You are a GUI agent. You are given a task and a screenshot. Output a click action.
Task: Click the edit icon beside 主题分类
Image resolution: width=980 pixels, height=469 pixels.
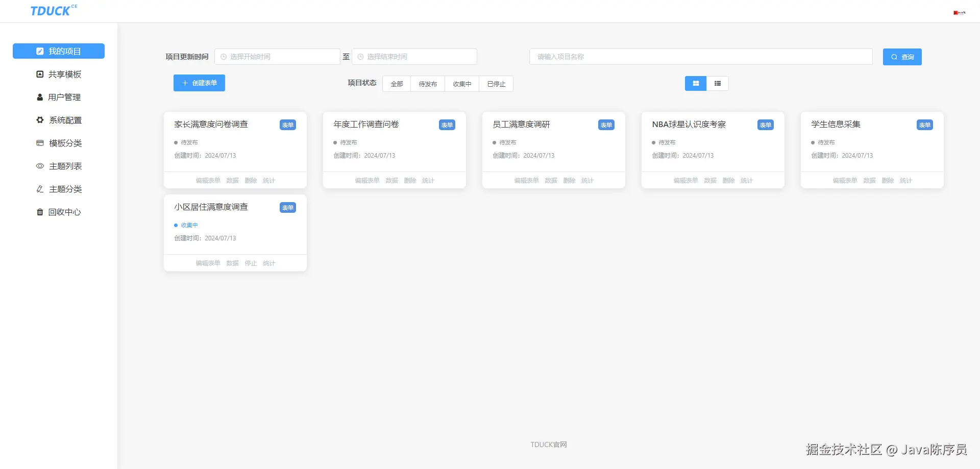[x=40, y=189]
